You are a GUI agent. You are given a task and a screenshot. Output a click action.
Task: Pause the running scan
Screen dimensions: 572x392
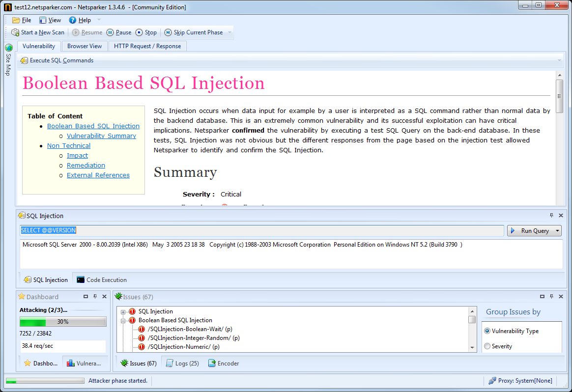(119, 32)
